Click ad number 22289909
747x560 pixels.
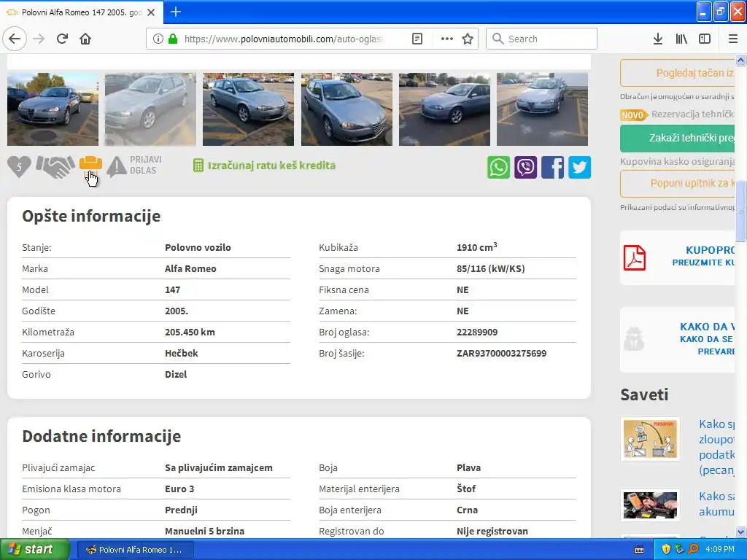click(x=477, y=332)
